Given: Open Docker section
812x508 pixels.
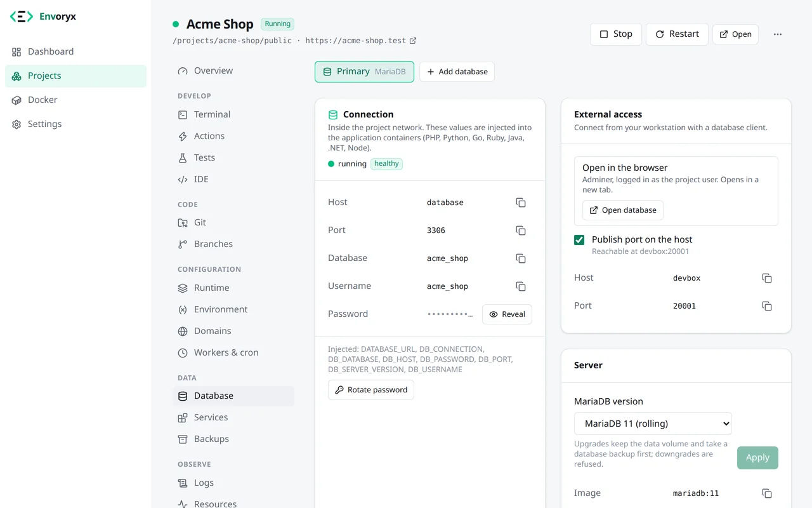Looking at the screenshot, I should coord(75,100).
